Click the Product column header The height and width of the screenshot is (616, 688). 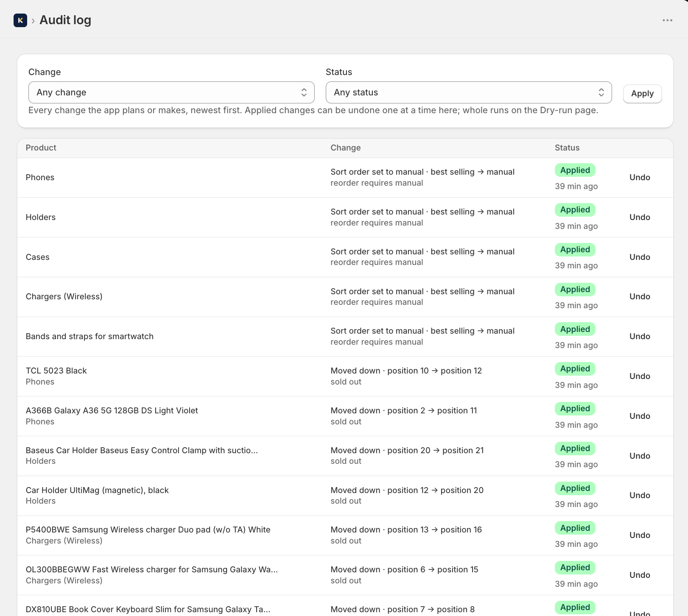(x=41, y=148)
